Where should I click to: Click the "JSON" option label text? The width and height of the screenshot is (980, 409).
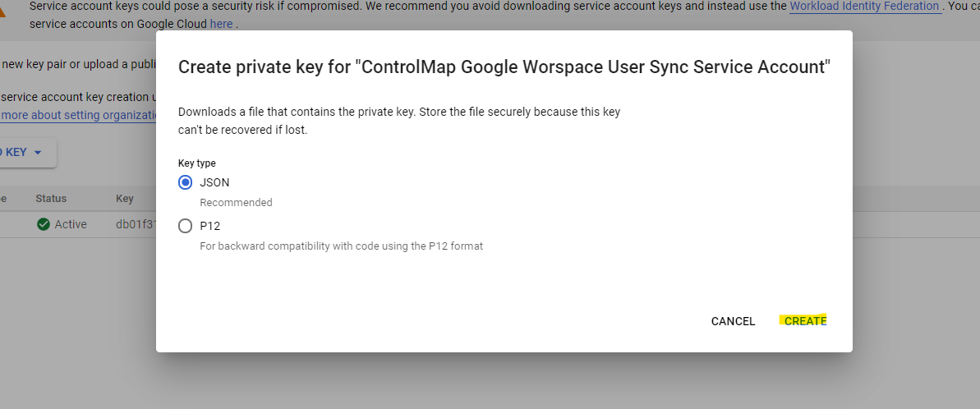click(x=214, y=182)
